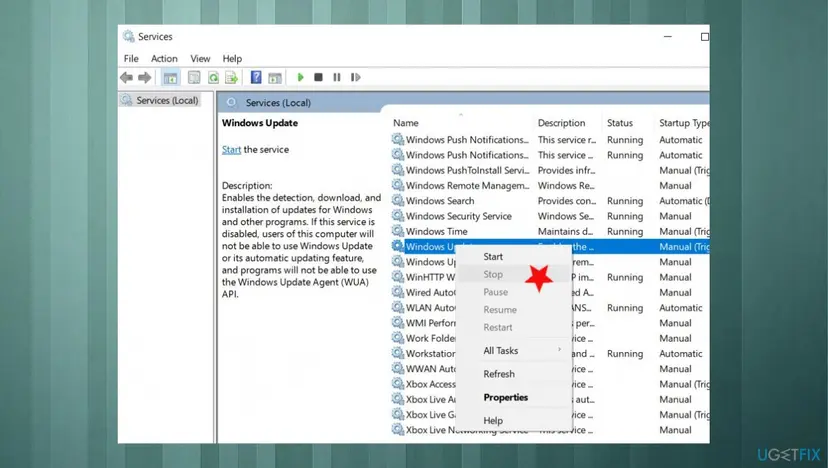Click the Properties toolbar icon
Screen dimensions: 828x468
(x=194, y=78)
